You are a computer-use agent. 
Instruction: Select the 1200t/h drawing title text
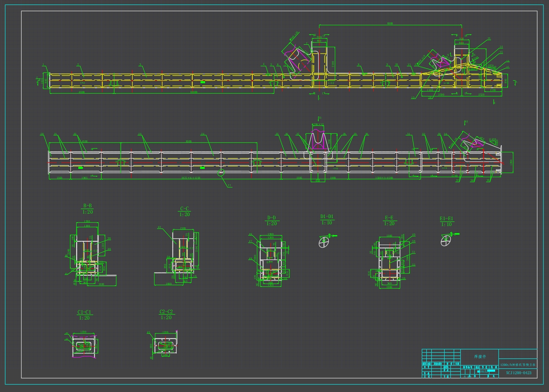click(518, 365)
